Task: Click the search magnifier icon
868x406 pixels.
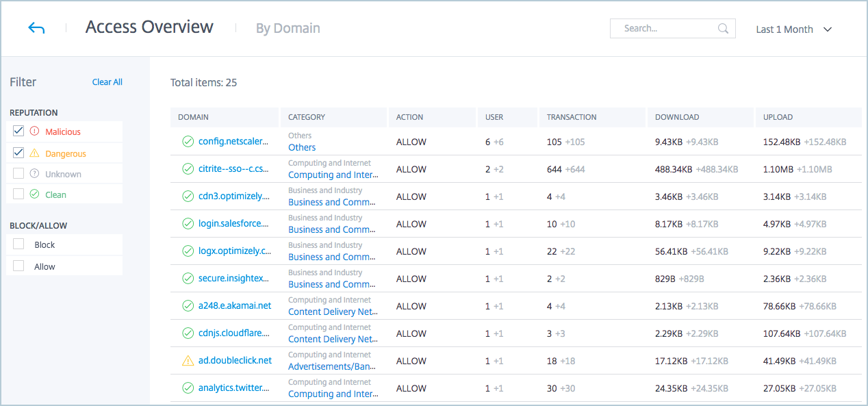Action: [x=723, y=29]
